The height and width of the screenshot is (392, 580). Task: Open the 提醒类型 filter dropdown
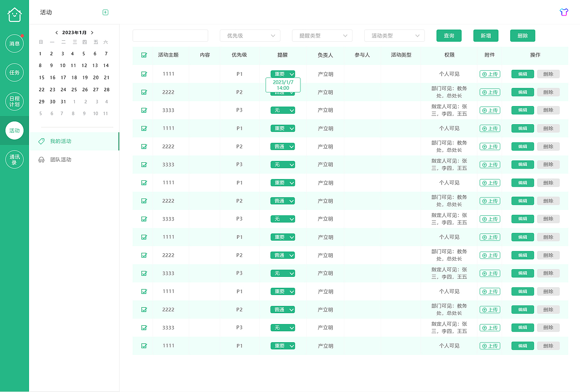point(322,36)
